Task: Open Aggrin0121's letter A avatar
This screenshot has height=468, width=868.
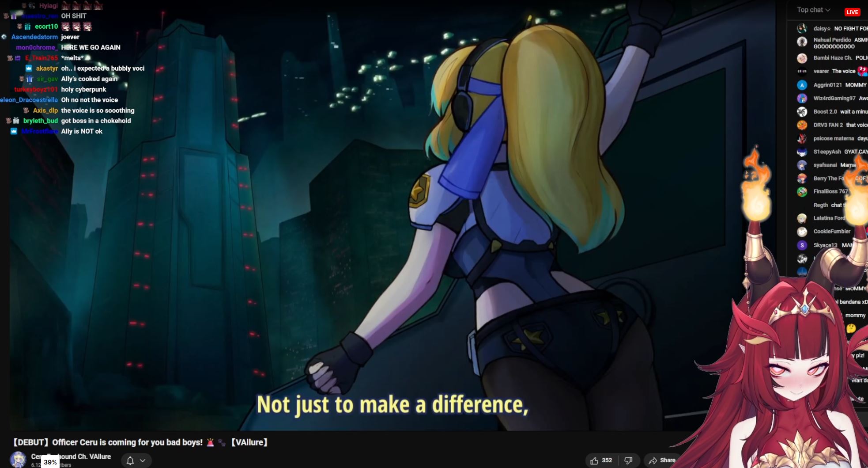Action: (802, 85)
